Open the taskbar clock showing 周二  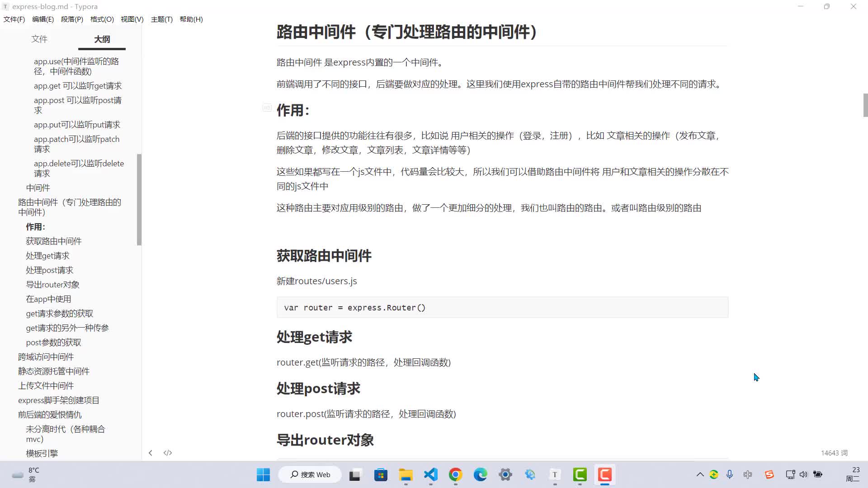pos(853,474)
